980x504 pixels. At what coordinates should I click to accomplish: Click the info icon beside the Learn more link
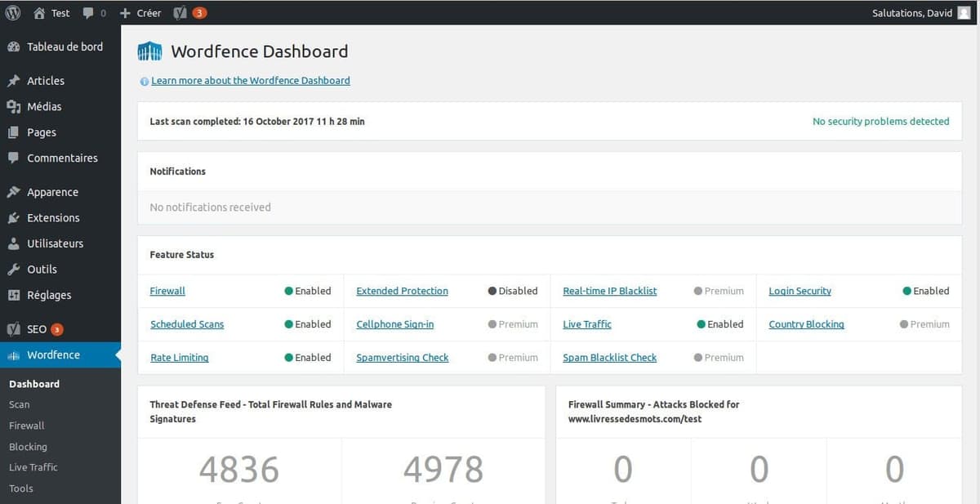point(144,80)
